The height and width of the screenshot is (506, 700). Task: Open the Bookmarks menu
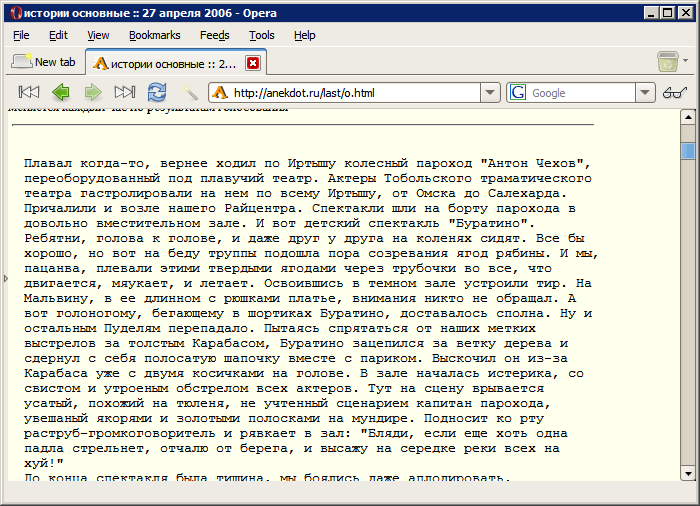click(x=154, y=35)
